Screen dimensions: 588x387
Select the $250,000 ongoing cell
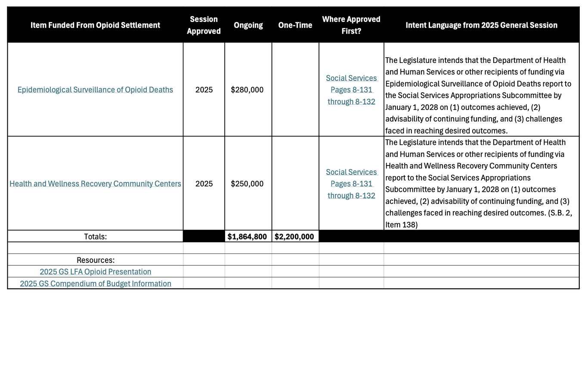[248, 184]
